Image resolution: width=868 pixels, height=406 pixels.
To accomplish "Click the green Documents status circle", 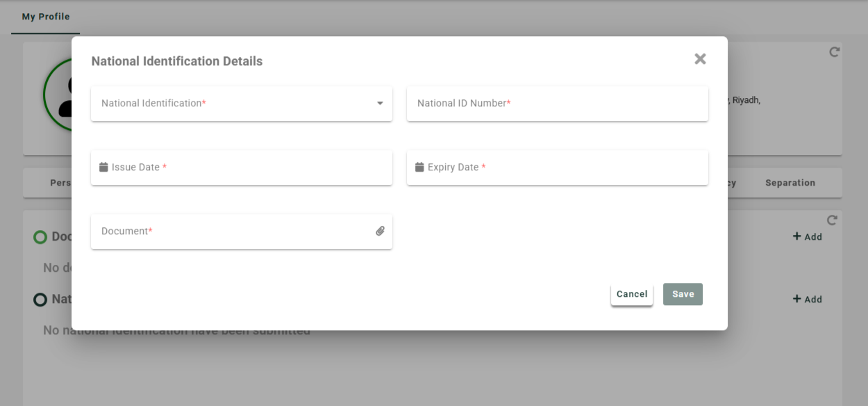I will pos(40,237).
